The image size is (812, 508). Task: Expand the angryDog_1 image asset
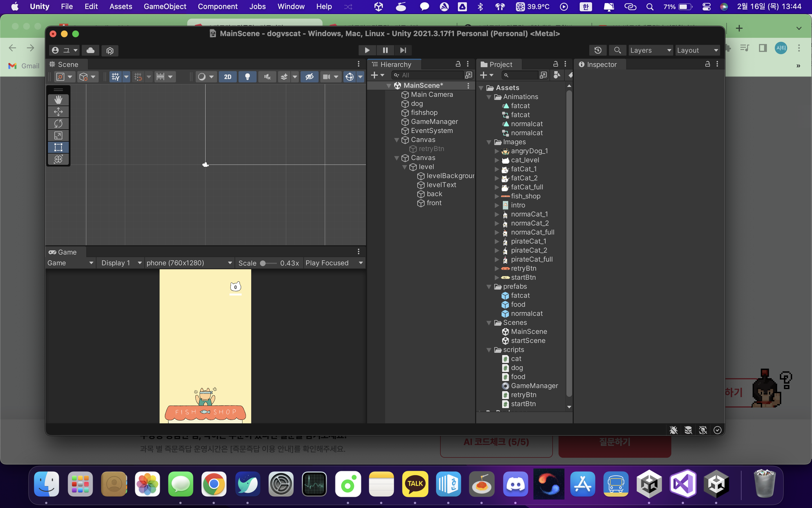(x=497, y=151)
